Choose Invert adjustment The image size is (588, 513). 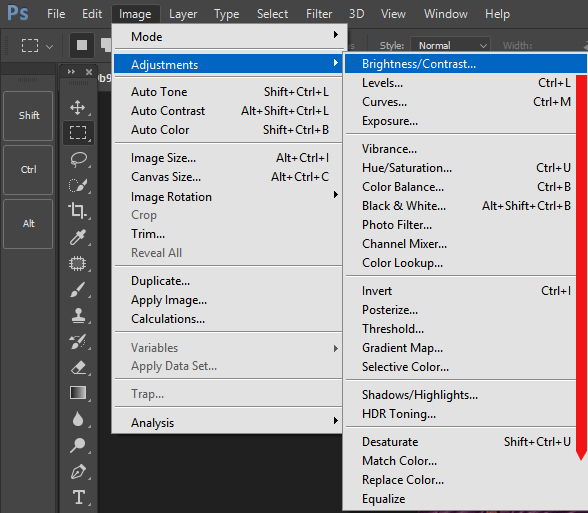tap(460, 291)
